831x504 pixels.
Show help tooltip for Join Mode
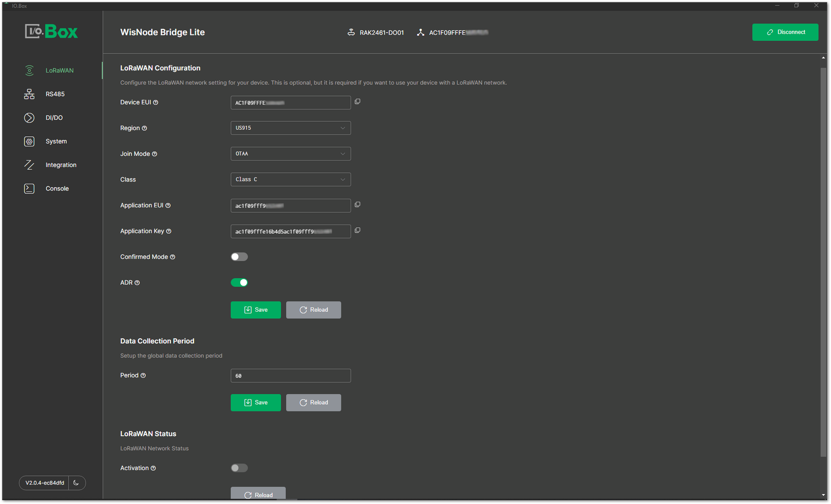[x=155, y=154]
